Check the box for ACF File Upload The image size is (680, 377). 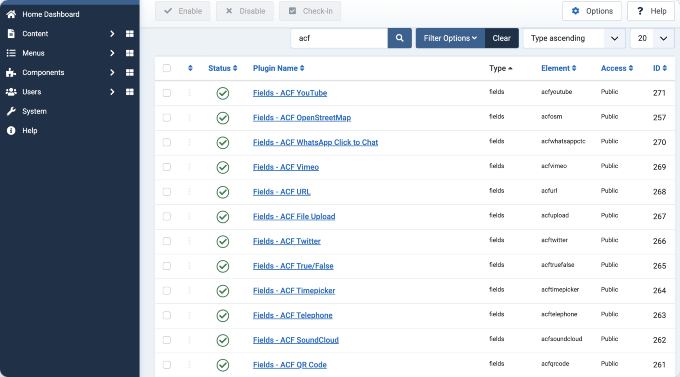167,216
